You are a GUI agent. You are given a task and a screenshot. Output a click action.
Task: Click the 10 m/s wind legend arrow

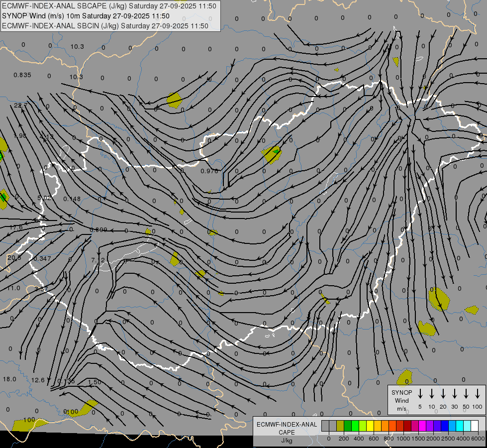click(x=431, y=394)
